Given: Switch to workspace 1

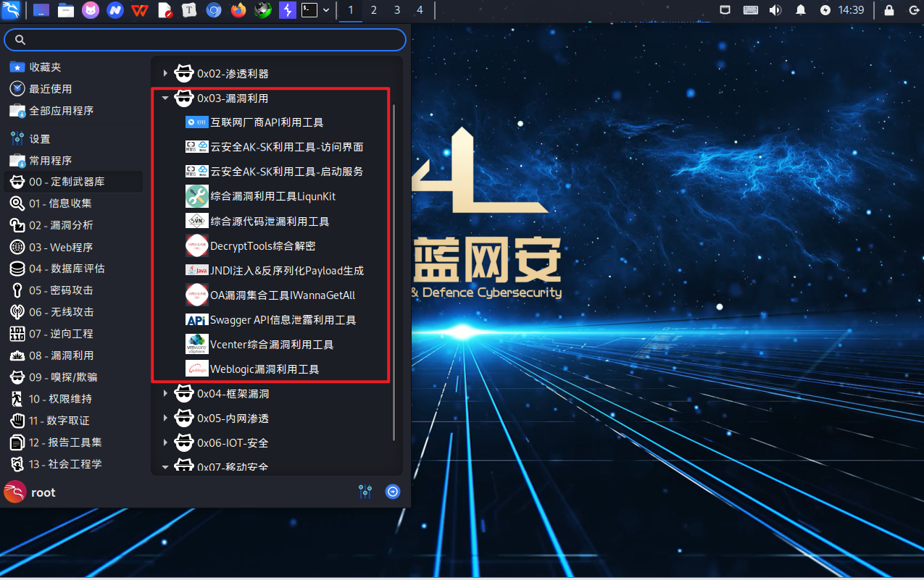Looking at the screenshot, I should [351, 10].
